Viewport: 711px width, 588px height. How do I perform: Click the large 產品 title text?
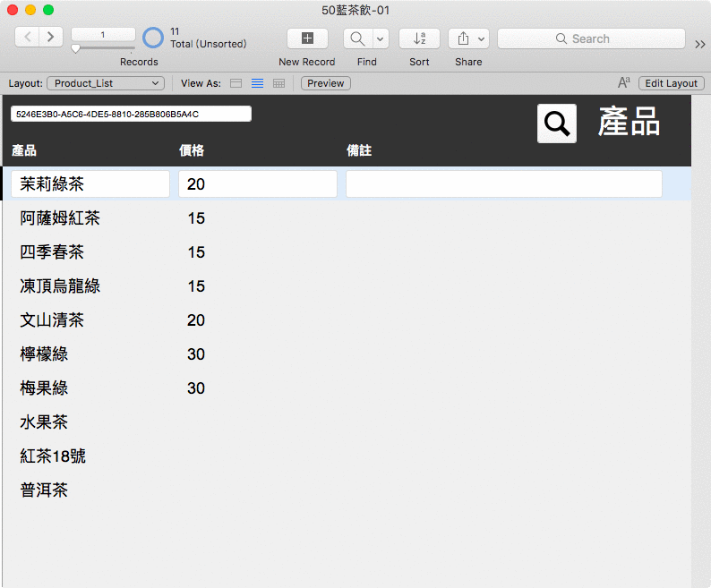coord(629,122)
